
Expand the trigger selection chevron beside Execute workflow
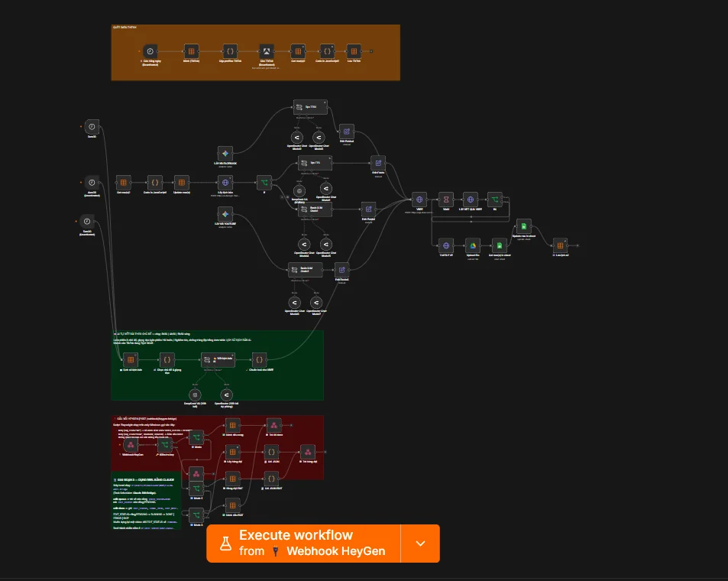(x=420, y=544)
